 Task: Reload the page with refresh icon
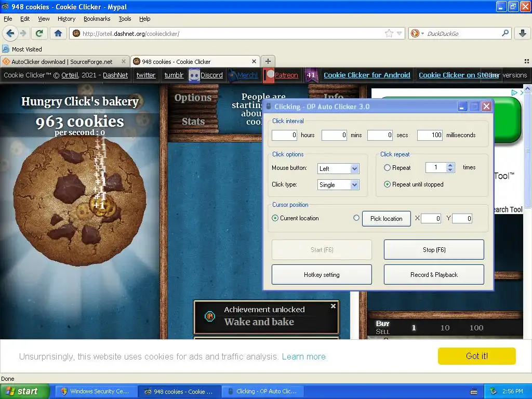click(39, 33)
